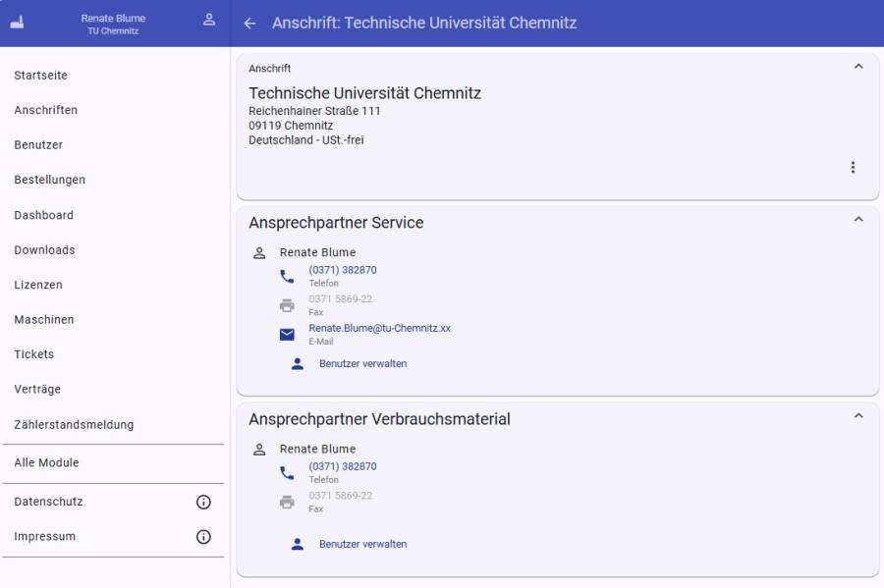
Task: Open the three-dot menu for Anschrift
Action: coord(853,168)
